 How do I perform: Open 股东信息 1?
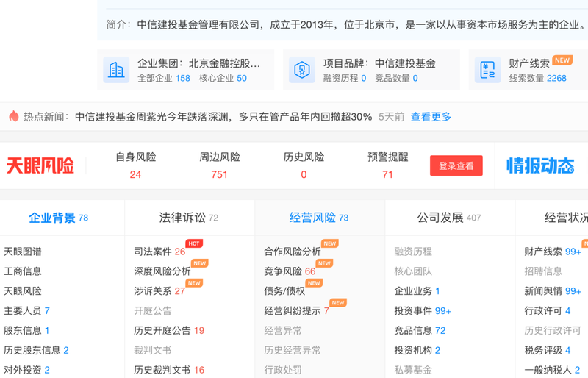coord(26,330)
